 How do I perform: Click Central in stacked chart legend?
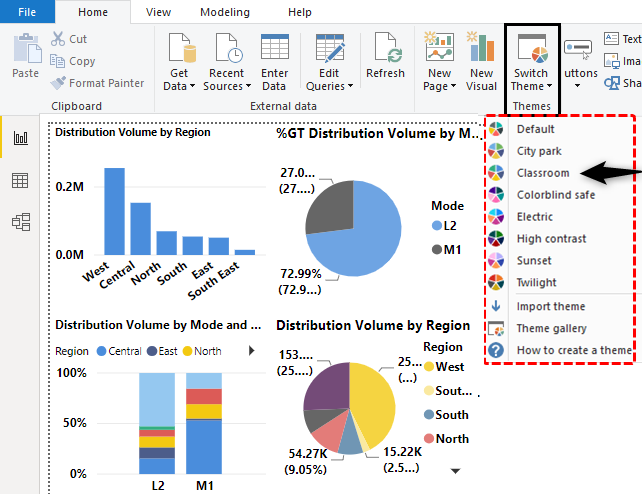(119, 351)
